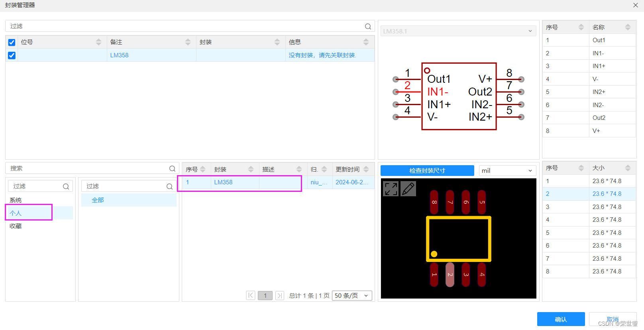
Task: Click page number 1 in the pagination
Action: (x=265, y=295)
